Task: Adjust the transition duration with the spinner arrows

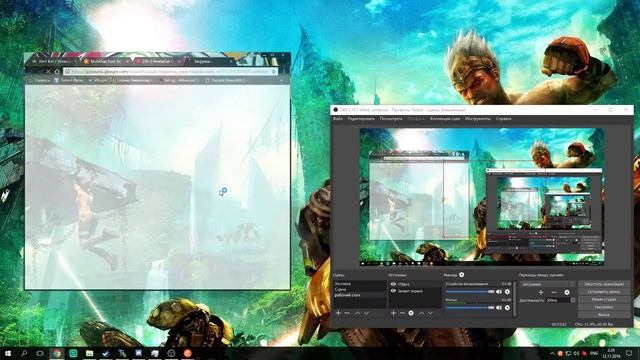Action: point(573,300)
